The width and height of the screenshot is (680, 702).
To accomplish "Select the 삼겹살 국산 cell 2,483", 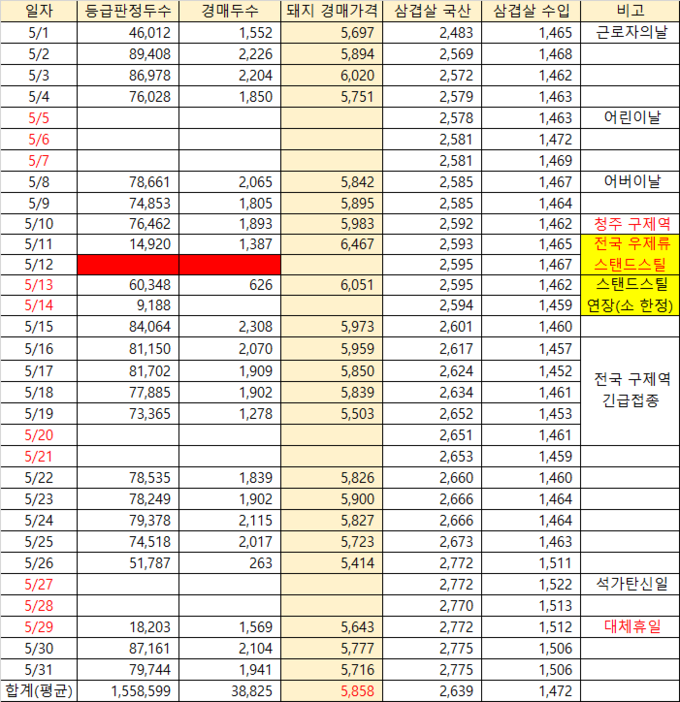I will [432, 33].
